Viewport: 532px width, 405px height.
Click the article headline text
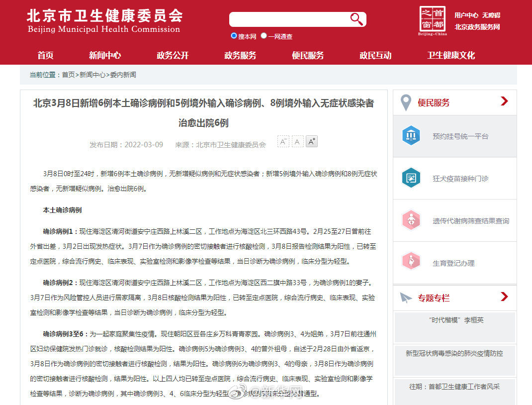tap(203, 113)
